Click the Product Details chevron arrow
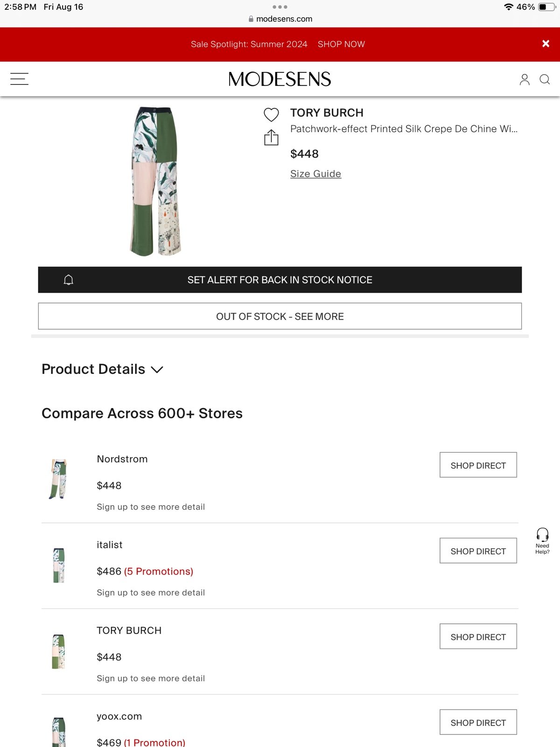Viewport: 560px width, 747px height. [157, 370]
